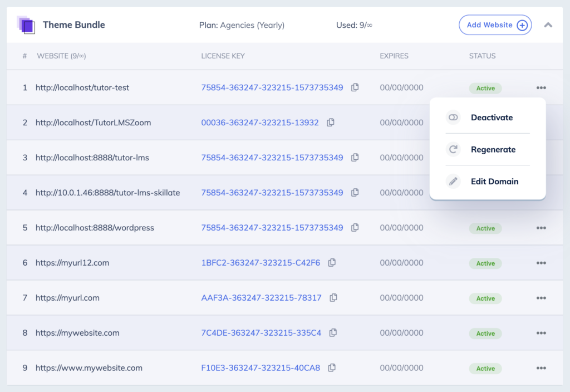The height and width of the screenshot is (392, 570).
Task: Click the Add Website button
Action: click(x=495, y=25)
